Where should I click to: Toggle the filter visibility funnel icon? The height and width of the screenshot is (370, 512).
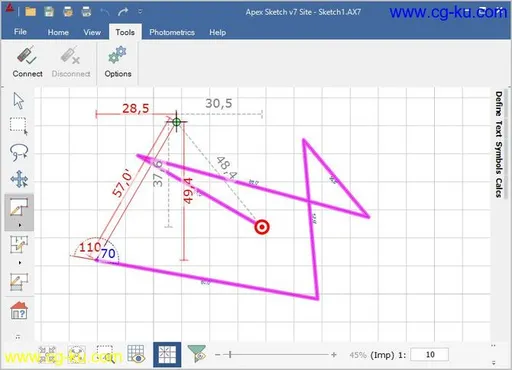197,354
